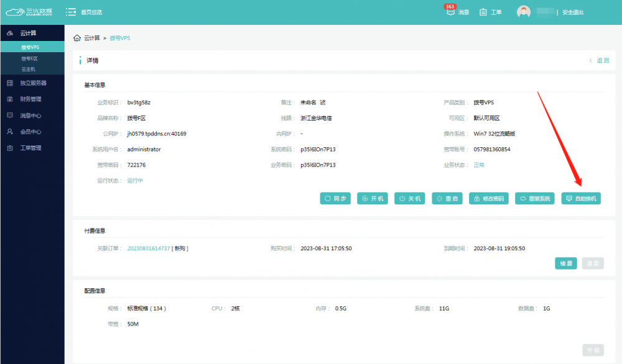Click 独立服务器 sidebar icon

tap(11, 83)
